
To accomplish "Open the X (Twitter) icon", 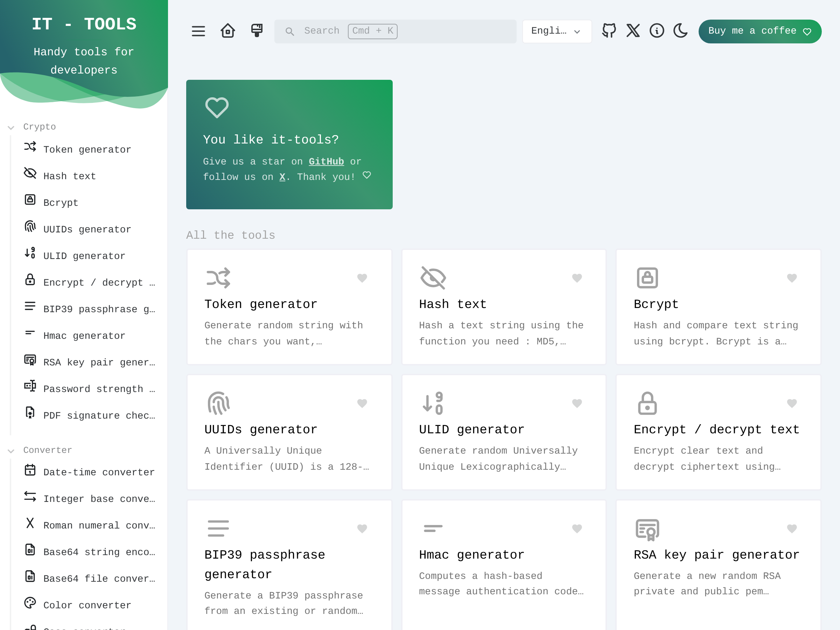I will (x=633, y=30).
